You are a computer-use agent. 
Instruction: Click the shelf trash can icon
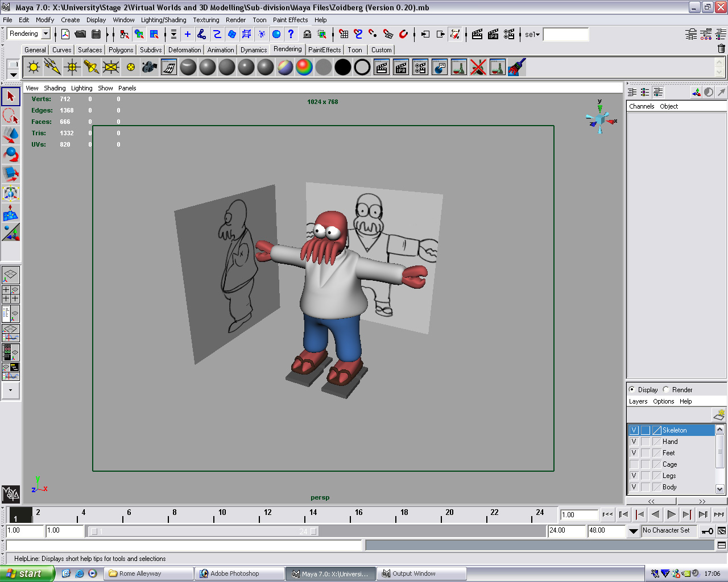click(721, 49)
